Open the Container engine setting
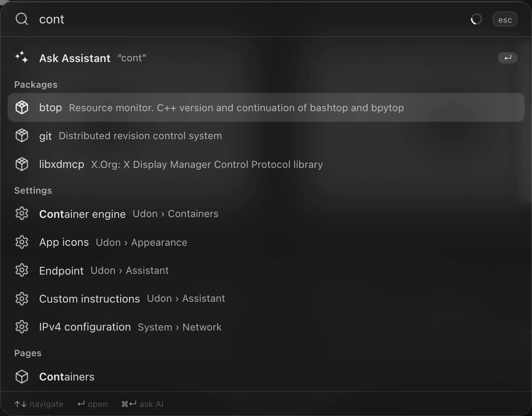The image size is (532, 416). click(x=266, y=214)
